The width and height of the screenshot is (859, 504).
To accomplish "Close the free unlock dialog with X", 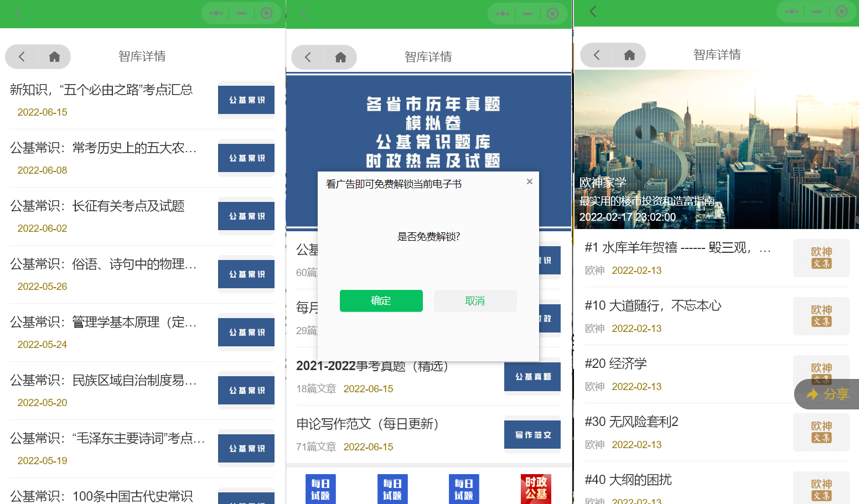I will (530, 181).
